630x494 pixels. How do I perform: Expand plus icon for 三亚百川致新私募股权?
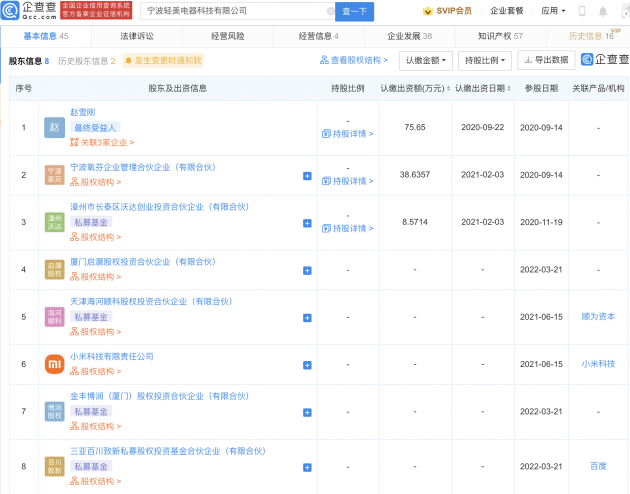coord(307,467)
